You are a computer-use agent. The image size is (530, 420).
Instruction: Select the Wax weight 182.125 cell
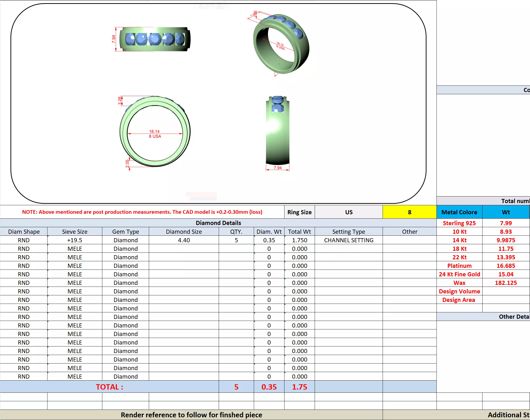(x=505, y=283)
